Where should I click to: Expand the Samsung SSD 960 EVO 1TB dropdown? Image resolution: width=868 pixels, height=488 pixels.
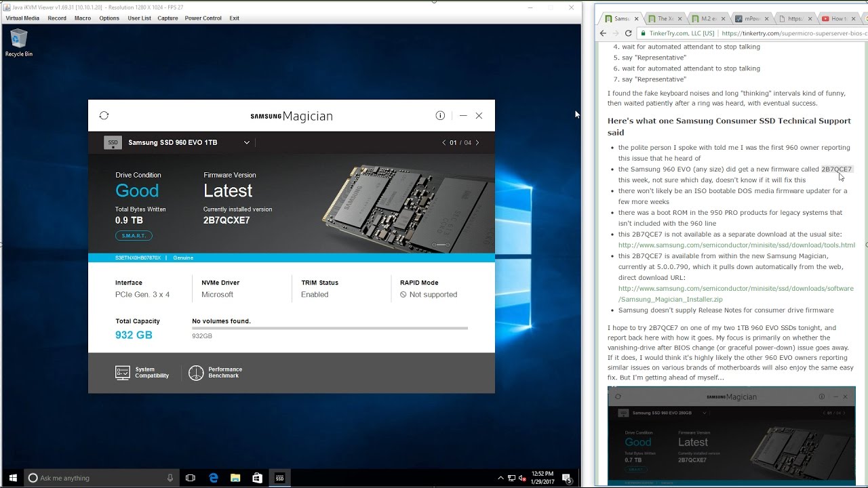[247, 142]
